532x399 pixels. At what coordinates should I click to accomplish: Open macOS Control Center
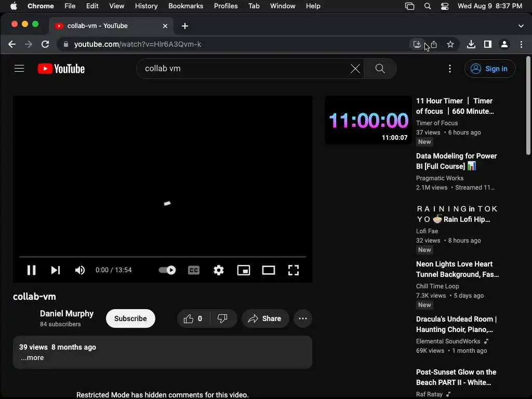(x=445, y=6)
